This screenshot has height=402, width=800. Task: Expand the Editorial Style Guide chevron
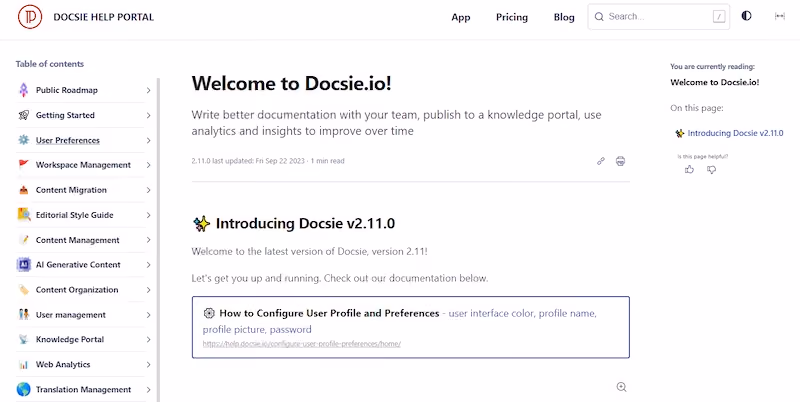(x=148, y=215)
